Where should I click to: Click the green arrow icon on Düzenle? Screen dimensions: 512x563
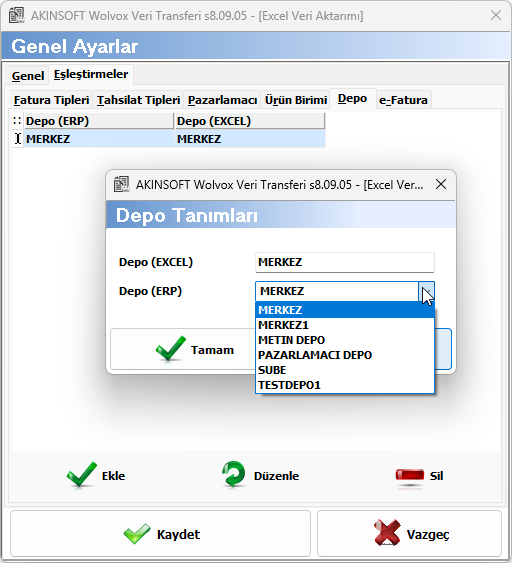pyautogui.click(x=234, y=474)
